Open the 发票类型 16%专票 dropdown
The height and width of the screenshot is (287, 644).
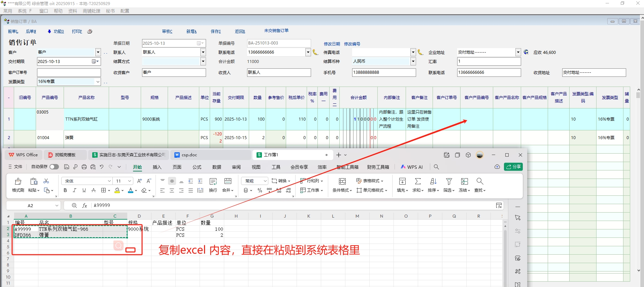(x=98, y=82)
